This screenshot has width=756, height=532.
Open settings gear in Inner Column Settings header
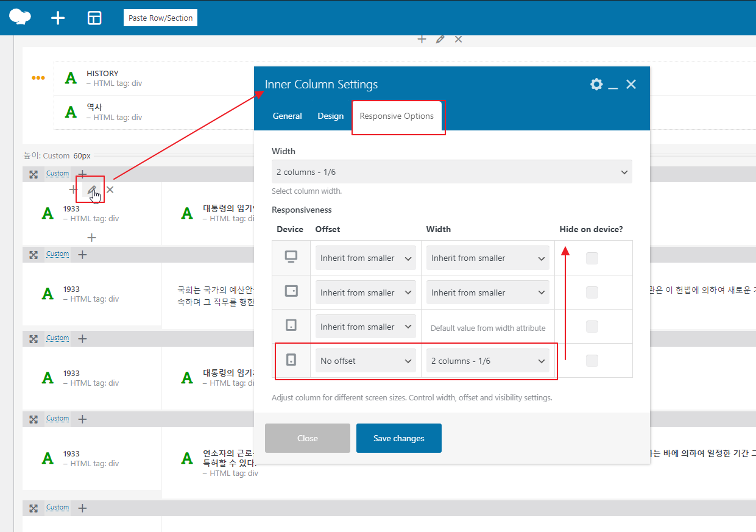pyautogui.click(x=596, y=84)
